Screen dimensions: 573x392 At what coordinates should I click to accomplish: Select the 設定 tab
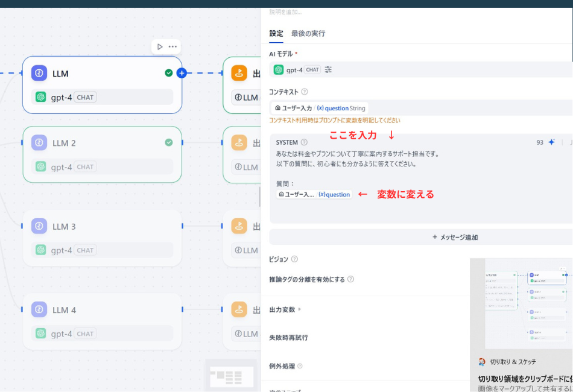tap(276, 34)
